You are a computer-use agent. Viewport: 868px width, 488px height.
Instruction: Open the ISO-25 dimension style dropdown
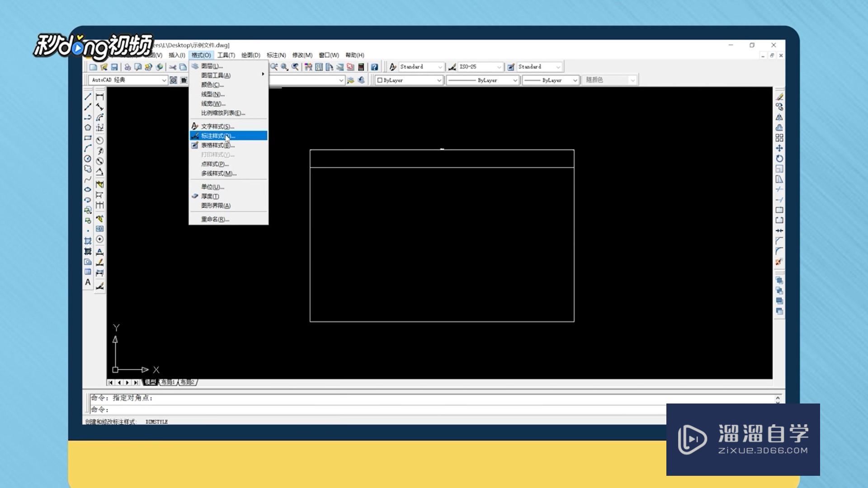click(480, 67)
